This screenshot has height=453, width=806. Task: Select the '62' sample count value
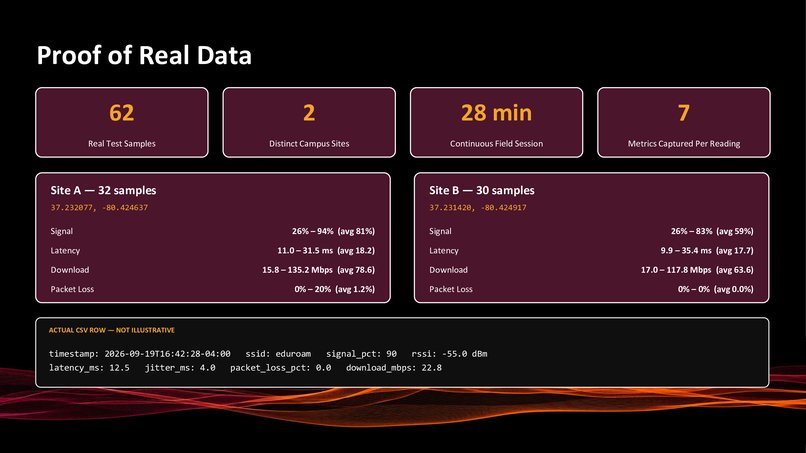point(122,113)
